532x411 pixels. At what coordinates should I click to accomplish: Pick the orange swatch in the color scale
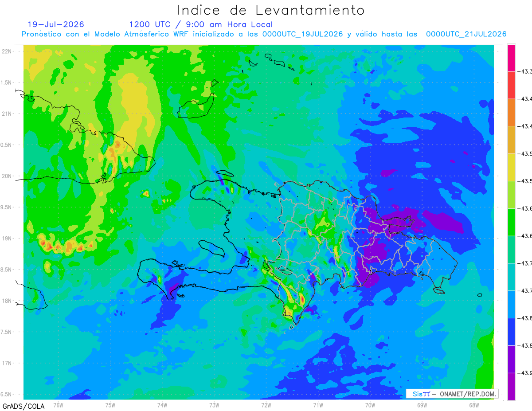(x=511, y=112)
